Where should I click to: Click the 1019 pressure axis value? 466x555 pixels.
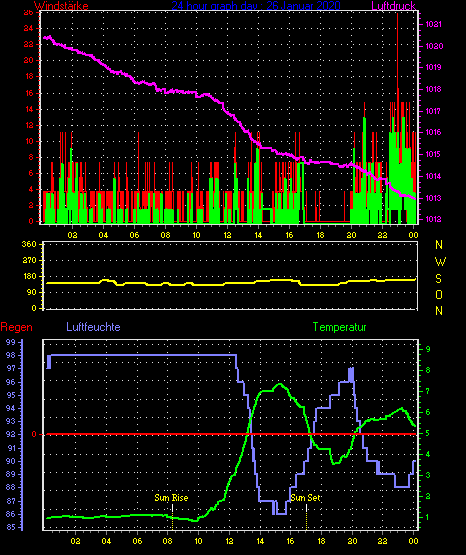pyautogui.click(x=433, y=67)
